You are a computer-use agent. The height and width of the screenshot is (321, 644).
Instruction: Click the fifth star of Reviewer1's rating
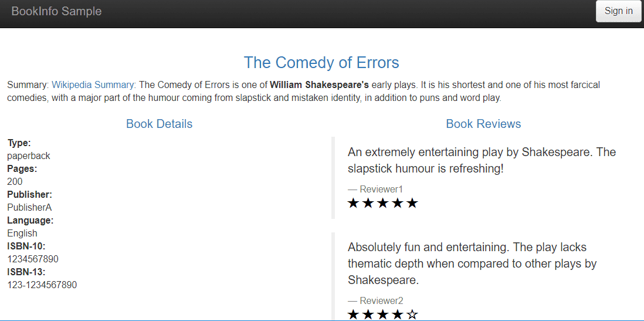coord(412,203)
